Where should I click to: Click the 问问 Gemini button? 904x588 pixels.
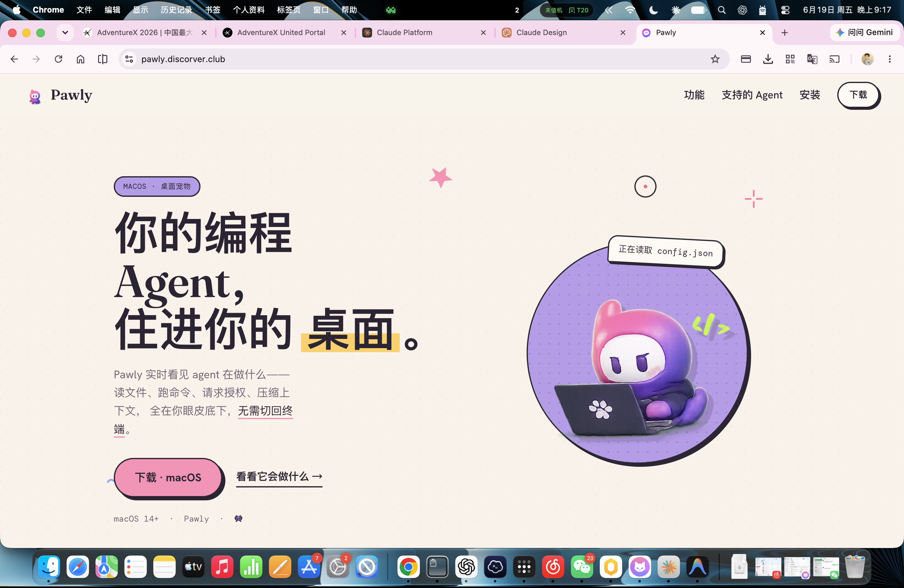(x=865, y=33)
